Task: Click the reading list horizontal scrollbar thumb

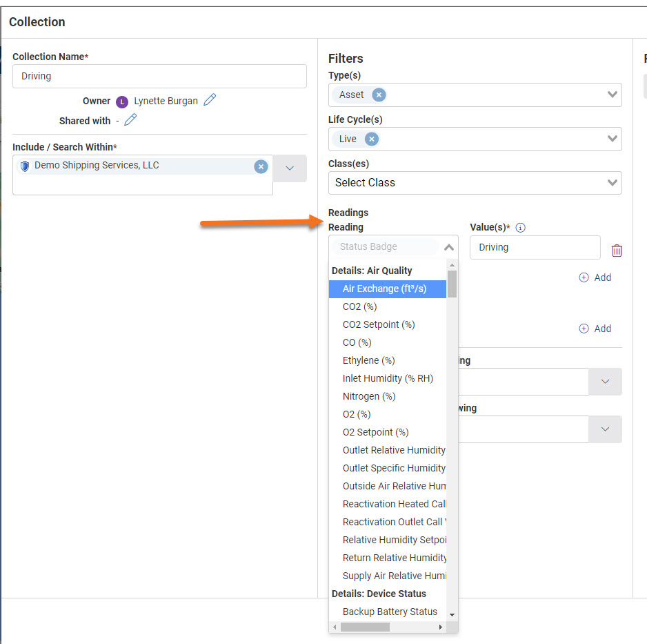Action: pyautogui.click(x=365, y=627)
